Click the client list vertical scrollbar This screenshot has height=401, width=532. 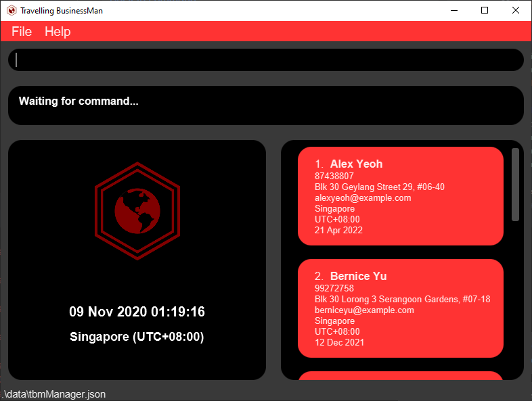(x=515, y=185)
